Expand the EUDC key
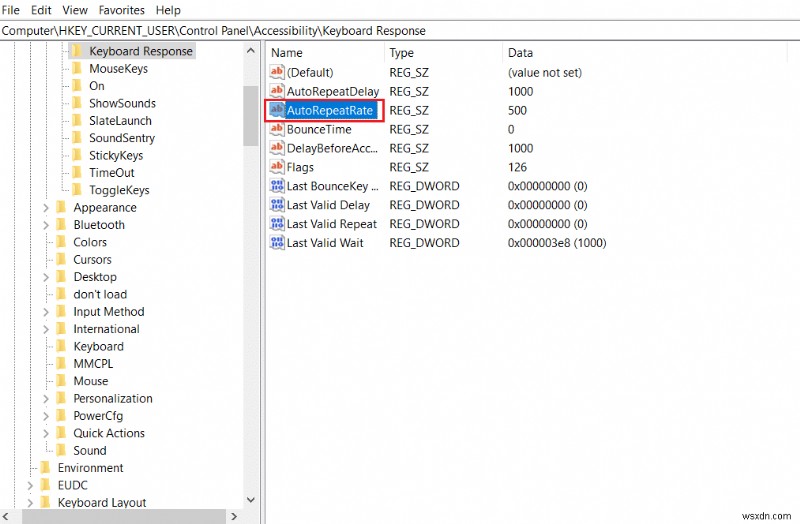 click(30, 485)
